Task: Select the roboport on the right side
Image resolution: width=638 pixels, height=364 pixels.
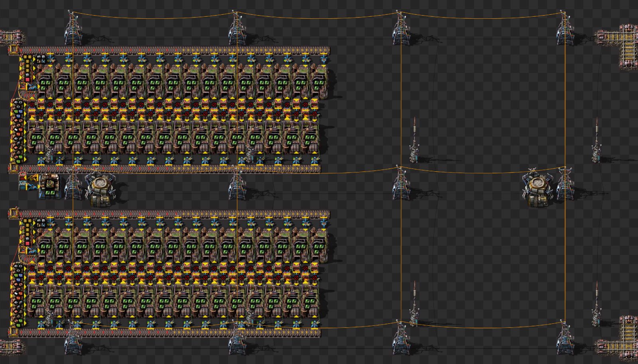Action: tap(538, 189)
